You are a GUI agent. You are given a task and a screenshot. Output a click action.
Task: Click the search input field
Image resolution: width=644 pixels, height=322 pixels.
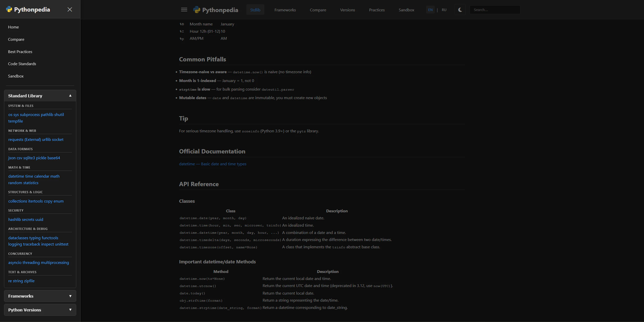click(495, 10)
